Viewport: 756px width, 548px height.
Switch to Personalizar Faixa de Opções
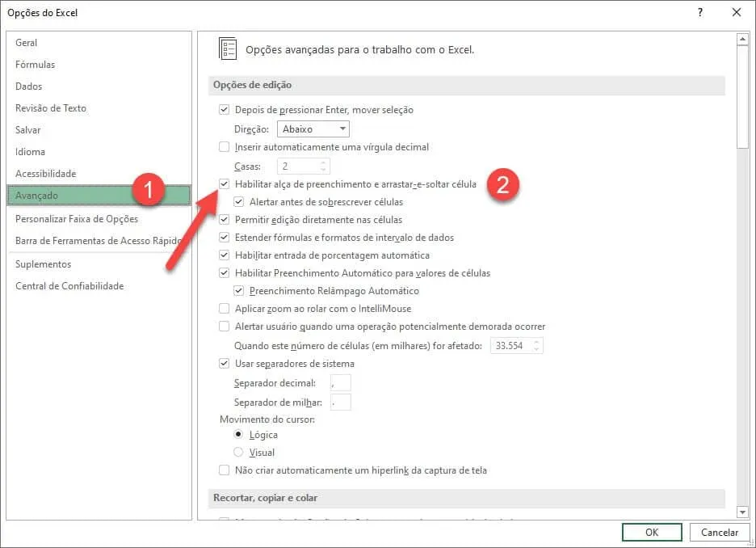click(77, 219)
